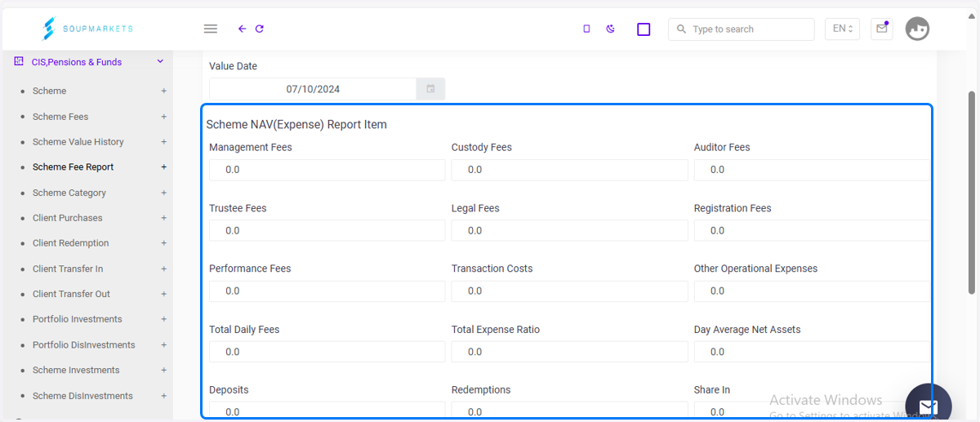Viewport: 980px width, 422px height.
Task: Click the Day Average Net Assets input
Action: (811, 352)
